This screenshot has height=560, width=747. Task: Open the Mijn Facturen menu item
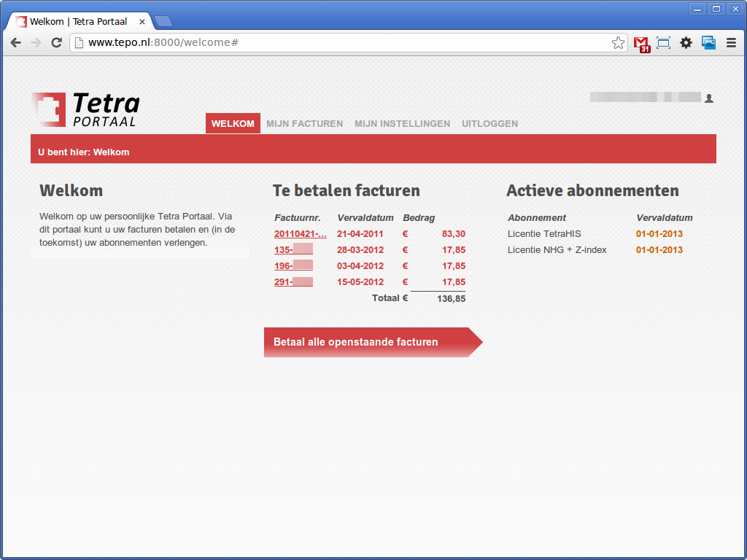pos(304,124)
